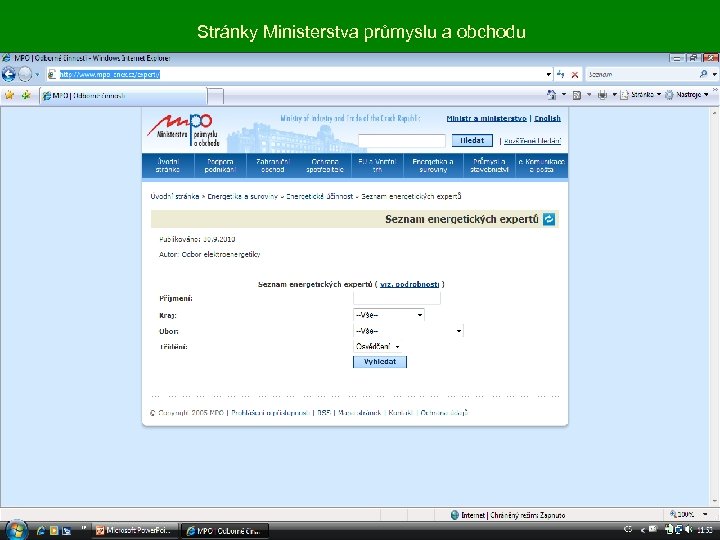The width and height of the screenshot is (720, 540).
Task: Click the blue refresh icon beside the heading
Action: (549, 219)
